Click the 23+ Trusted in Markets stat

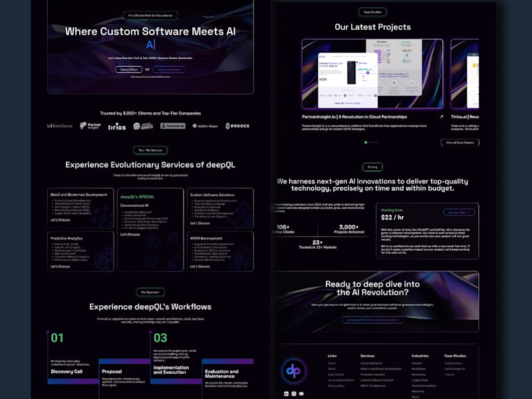318,245
